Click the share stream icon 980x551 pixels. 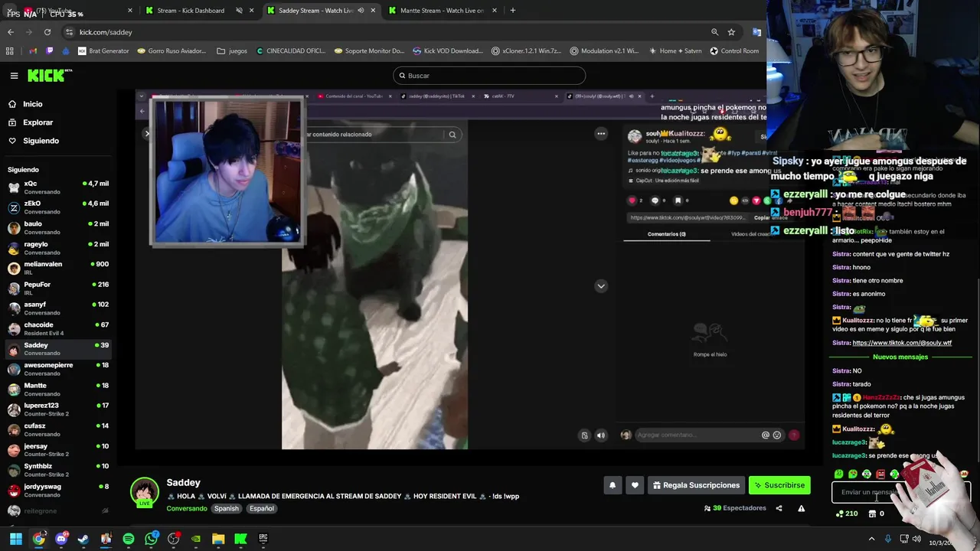[779, 508]
